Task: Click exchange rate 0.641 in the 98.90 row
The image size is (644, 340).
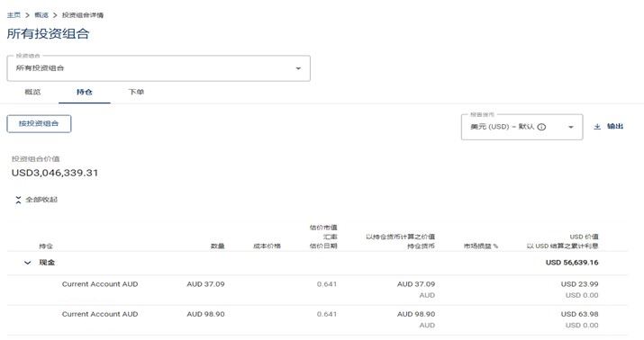Action: coord(327,314)
